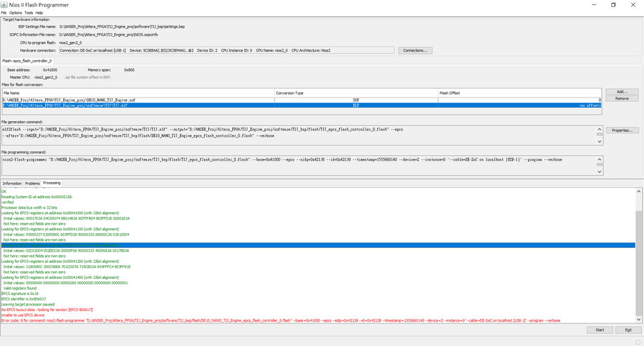Click the log panel scroll down arrow
This screenshot has width=644, height=346.
639,320
